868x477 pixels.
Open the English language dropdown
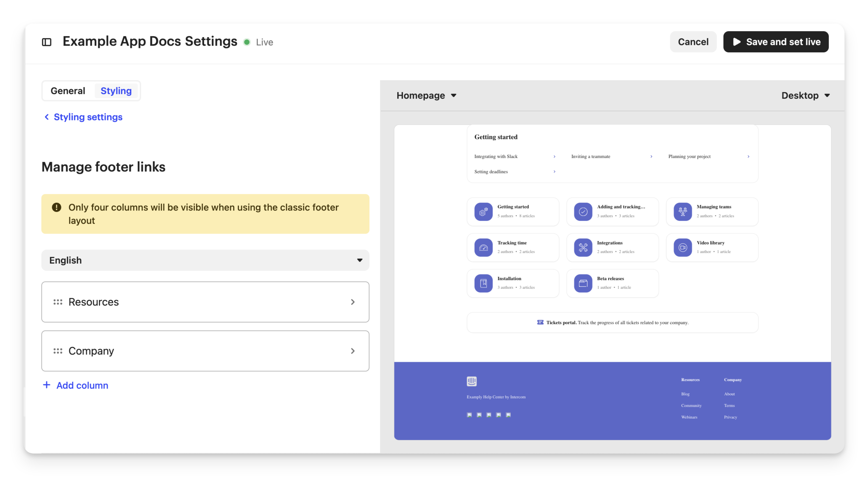pyautogui.click(x=205, y=260)
